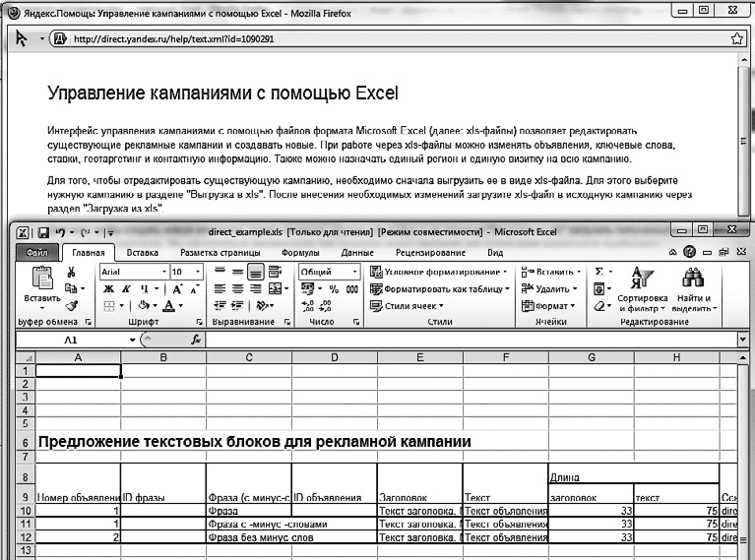Click the cell borders icon
The image size is (755, 560).
tap(109, 305)
